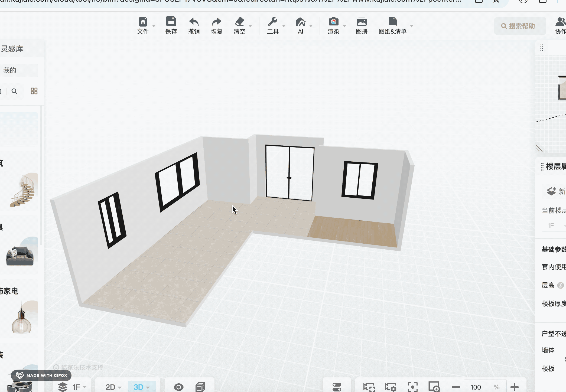This screenshot has width=566, height=392.
Task: Click the 清空 eraser icon
Action: tap(239, 21)
